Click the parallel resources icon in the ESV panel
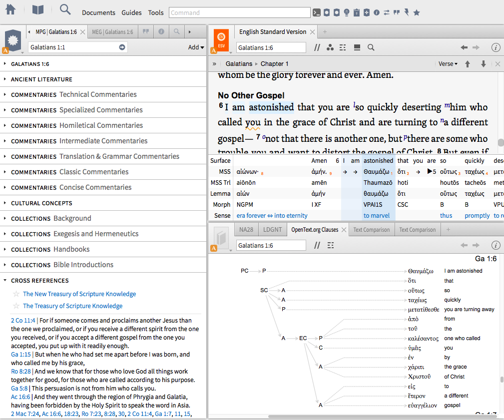The width and height of the screenshot is (504, 420). 318,47
